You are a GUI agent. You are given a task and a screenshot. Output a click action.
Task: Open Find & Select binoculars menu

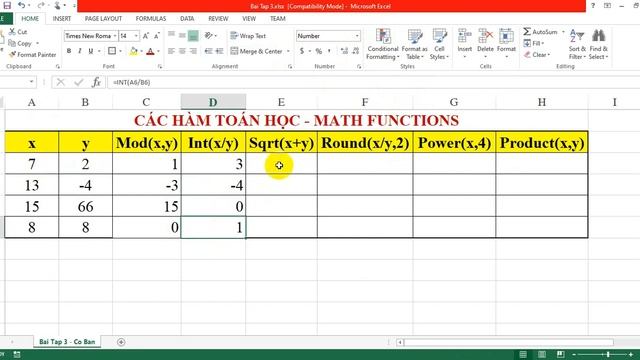tap(598, 44)
